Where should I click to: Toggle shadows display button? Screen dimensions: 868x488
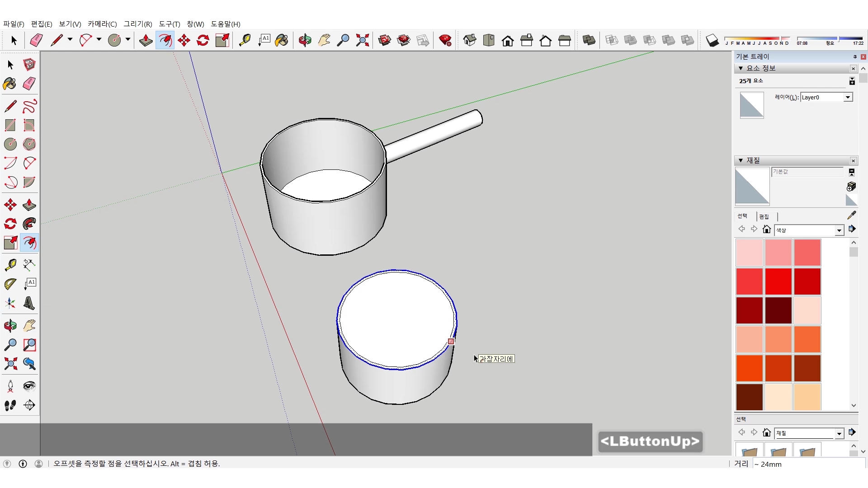[712, 41]
